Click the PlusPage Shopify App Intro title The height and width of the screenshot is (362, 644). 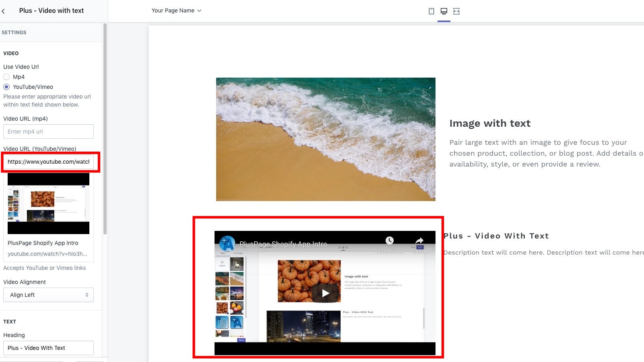[43, 243]
